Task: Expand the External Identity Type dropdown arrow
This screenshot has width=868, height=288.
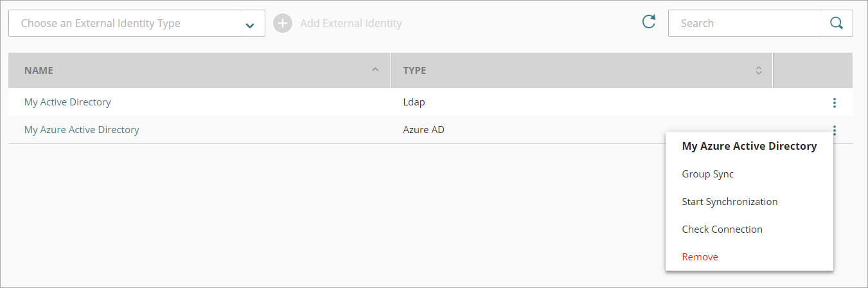Action: [250, 24]
